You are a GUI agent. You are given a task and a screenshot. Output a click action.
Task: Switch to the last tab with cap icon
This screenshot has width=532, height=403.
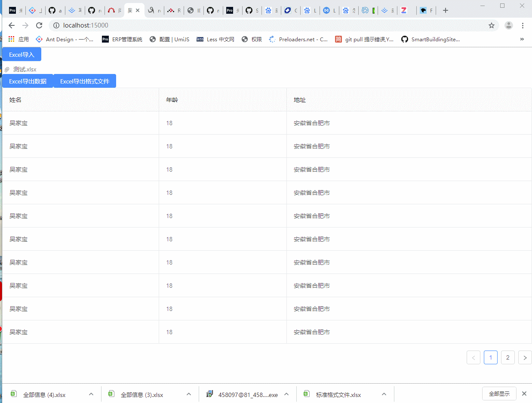(x=426, y=10)
